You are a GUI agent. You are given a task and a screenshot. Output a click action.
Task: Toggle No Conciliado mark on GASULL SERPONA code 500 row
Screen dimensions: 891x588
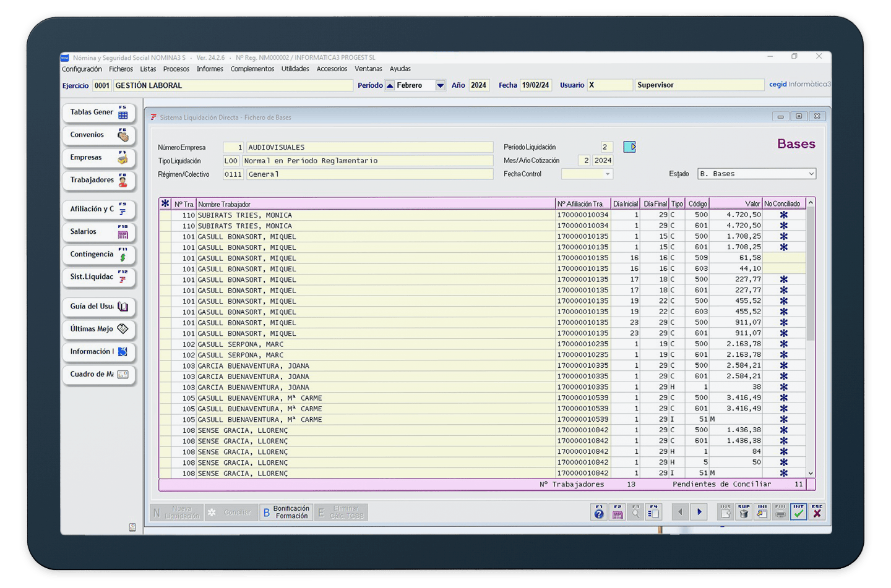[x=783, y=344]
